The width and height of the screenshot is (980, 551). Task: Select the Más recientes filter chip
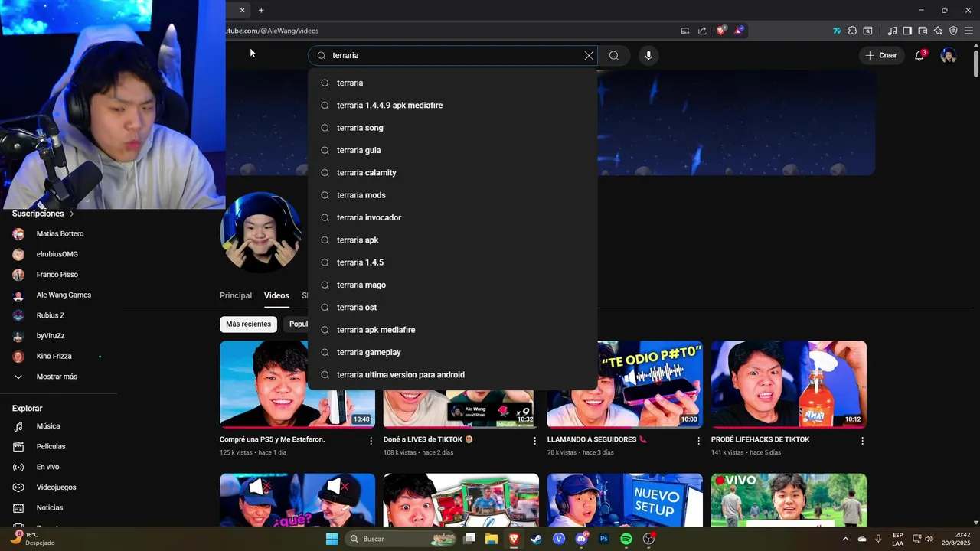click(248, 324)
